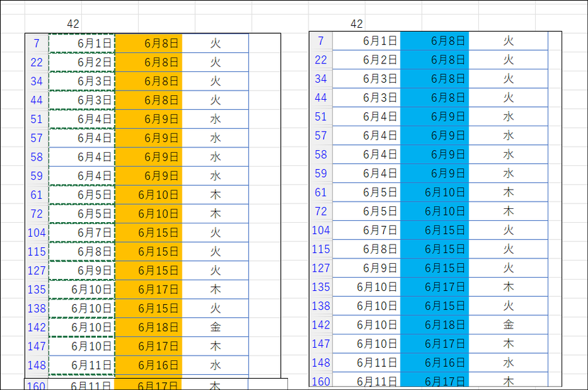Click 水 weekday in blue table row 57
The width and height of the screenshot is (588, 390).
tap(509, 136)
